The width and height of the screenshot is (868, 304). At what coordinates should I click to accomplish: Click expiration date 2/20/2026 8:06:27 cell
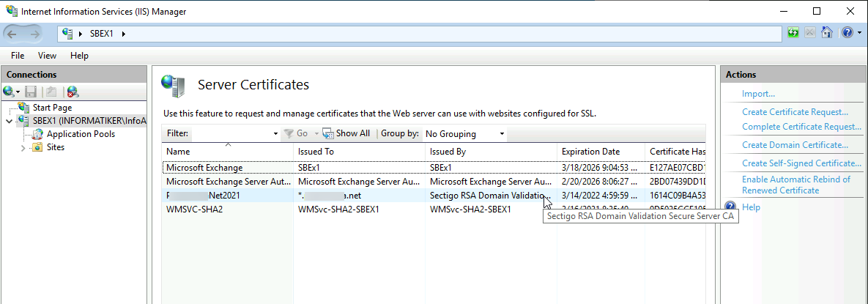[600, 181]
